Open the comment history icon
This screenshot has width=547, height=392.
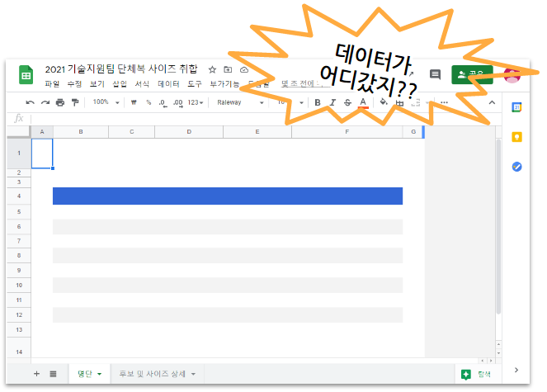(x=435, y=74)
